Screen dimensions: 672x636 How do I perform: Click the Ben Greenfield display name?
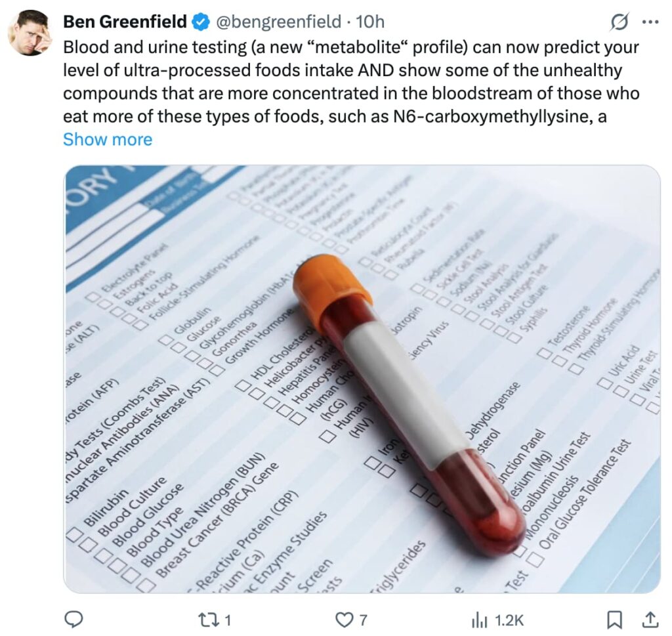(125, 22)
